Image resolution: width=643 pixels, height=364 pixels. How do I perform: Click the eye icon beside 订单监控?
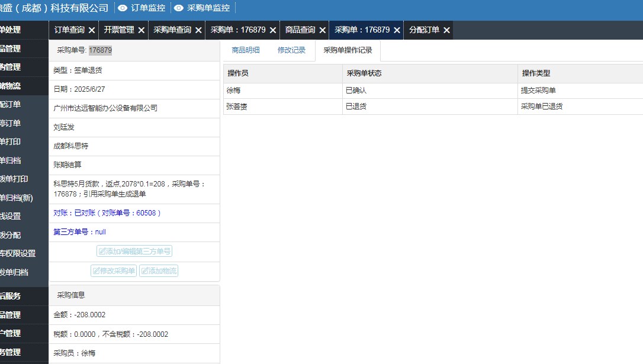[x=123, y=8]
